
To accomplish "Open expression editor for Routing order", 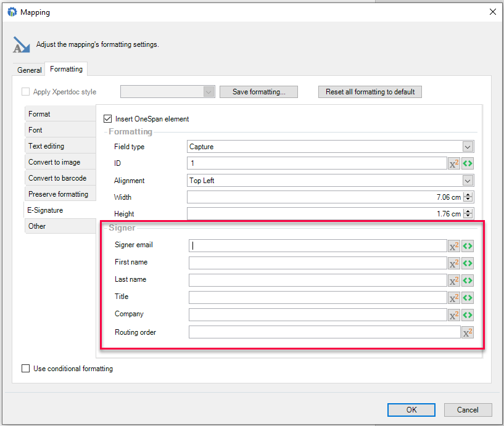I will [x=468, y=332].
